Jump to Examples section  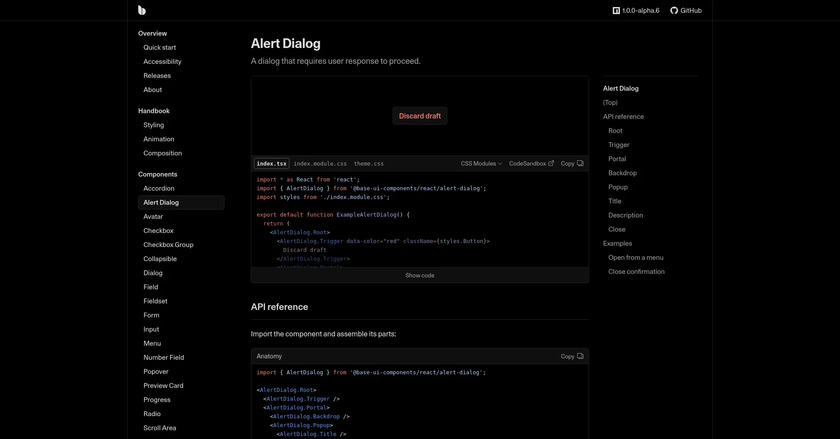(x=618, y=243)
